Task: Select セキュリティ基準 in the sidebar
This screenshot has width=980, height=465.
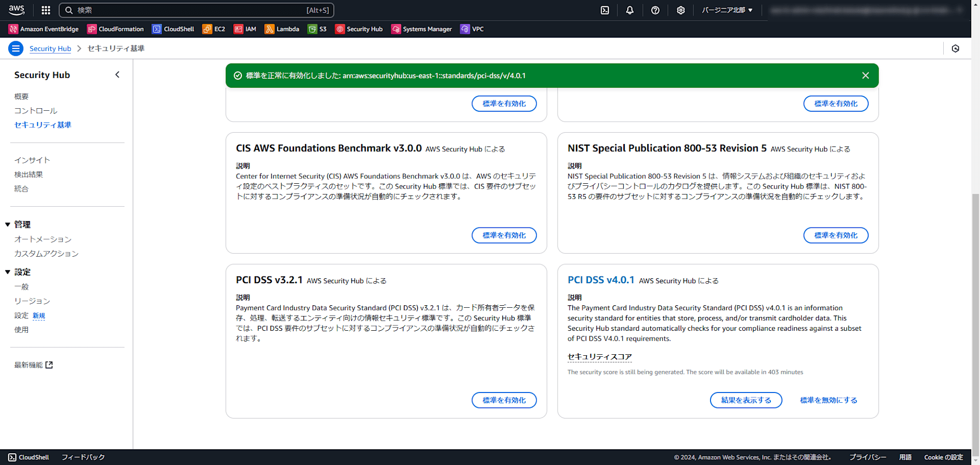Action: 43,125
